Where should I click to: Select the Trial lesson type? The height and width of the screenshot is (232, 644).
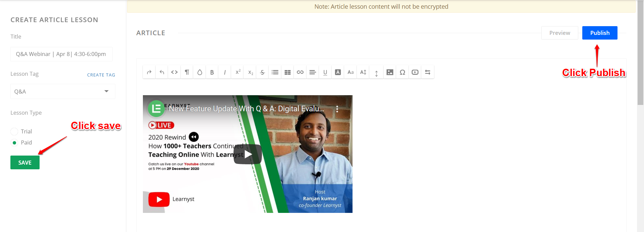14,131
